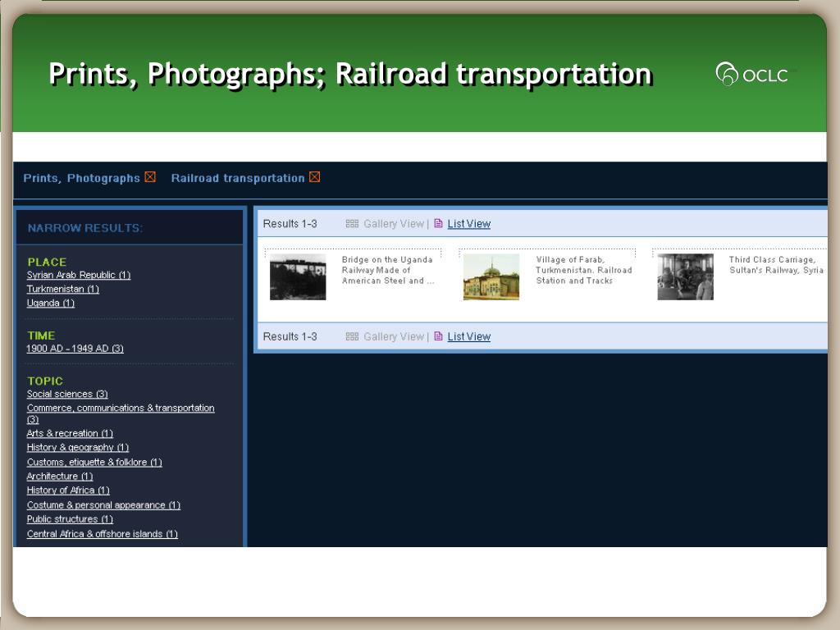
Task: Filter by topic Social sciences (3)
Action: 67,394
